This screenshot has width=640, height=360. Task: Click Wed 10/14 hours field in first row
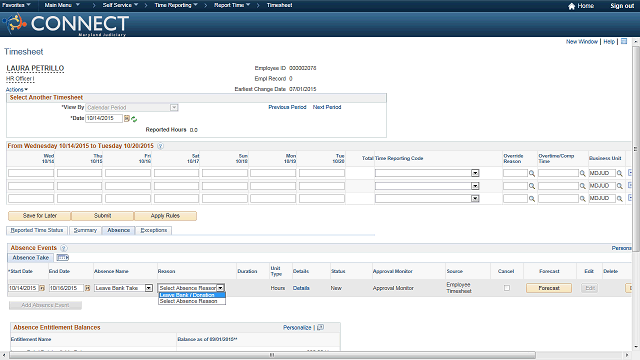click(x=31, y=173)
